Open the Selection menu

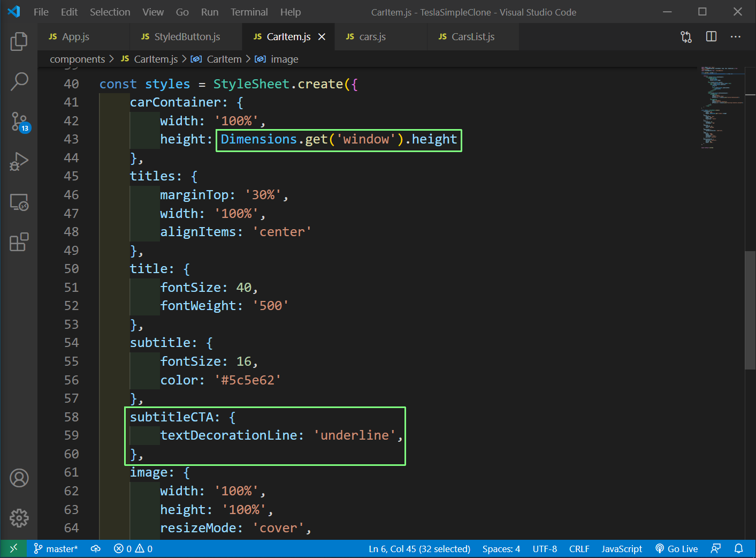tap(110, 12)
